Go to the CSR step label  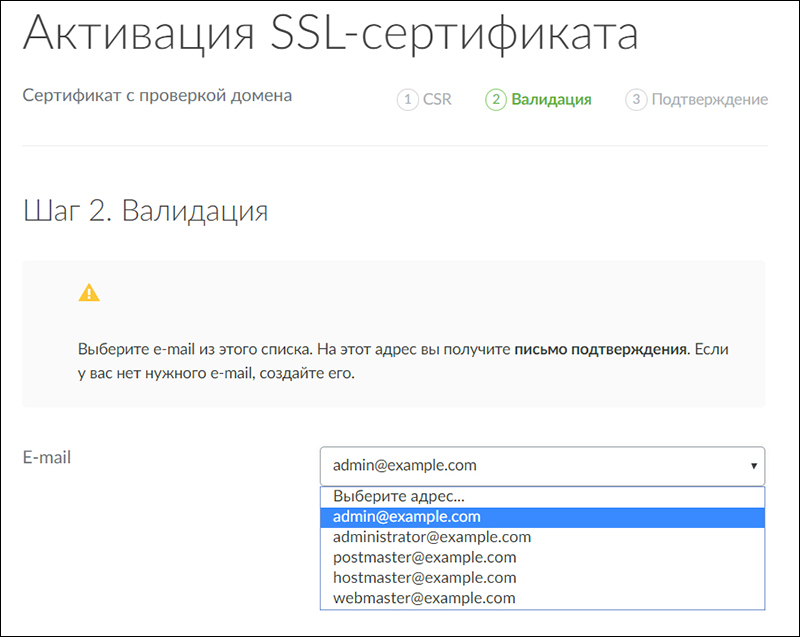(x=437, y=100)
